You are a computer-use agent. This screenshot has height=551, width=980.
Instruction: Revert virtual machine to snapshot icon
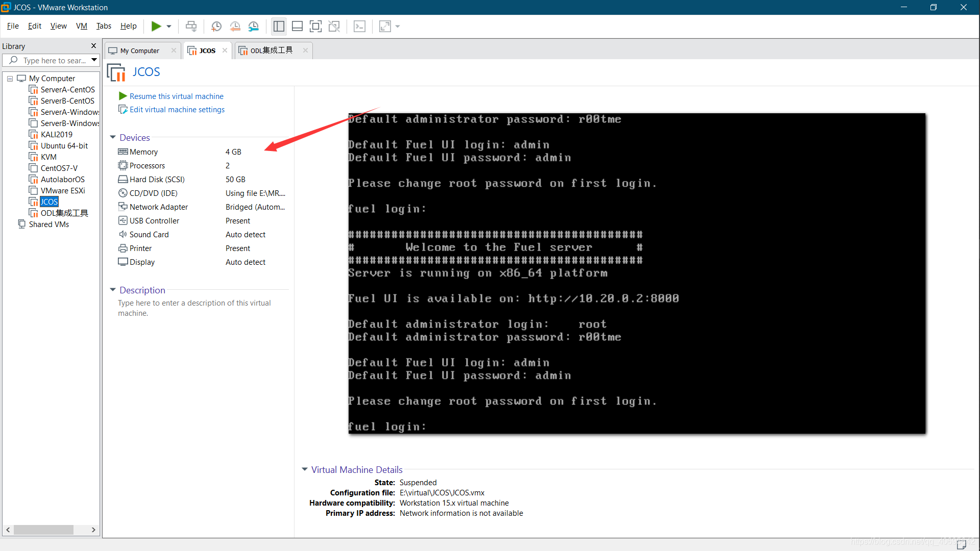(x=235, y=26)
